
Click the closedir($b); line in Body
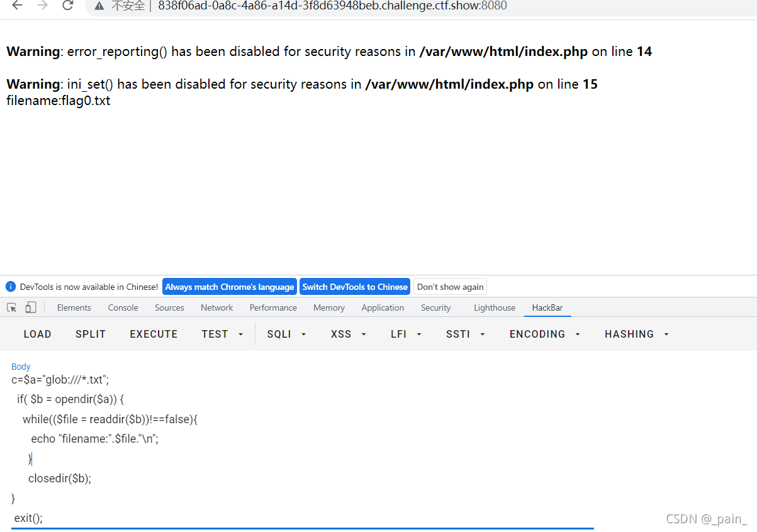[x=60, y=479]
